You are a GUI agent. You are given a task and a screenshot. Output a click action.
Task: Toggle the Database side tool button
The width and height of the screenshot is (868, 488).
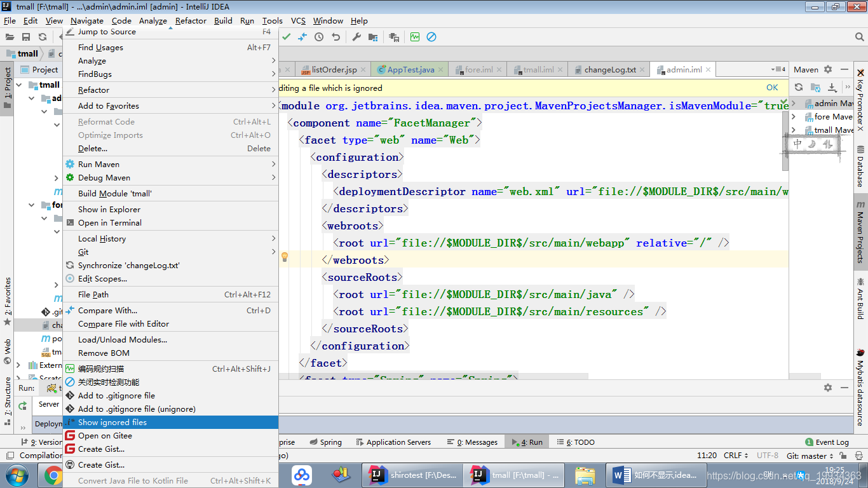(860, 166)
